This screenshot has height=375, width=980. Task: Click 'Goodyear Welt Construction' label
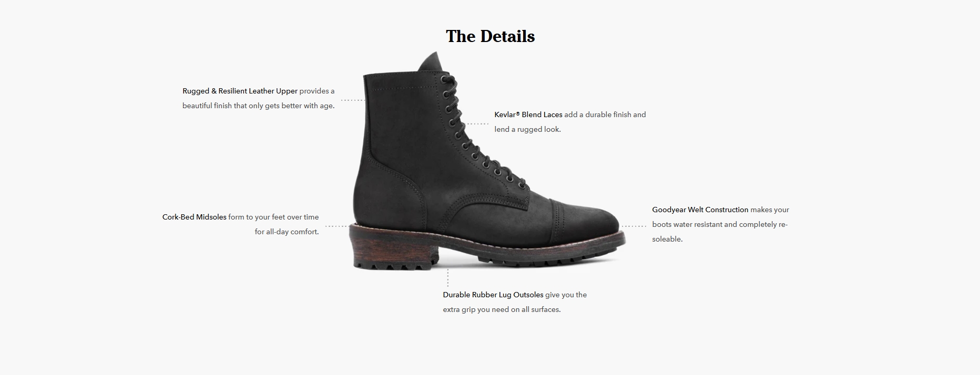(700, 210)
